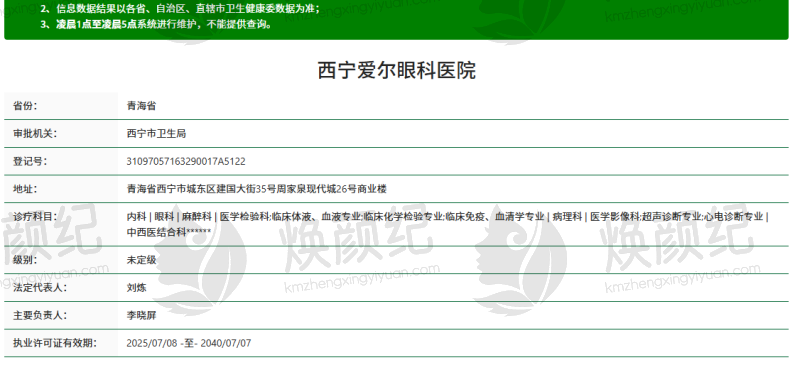Image resolution: width=800 pixels, height=365 pixels.
Task: Select the 登记号 label
Action: pyautogui.click(x=30, y=161)
